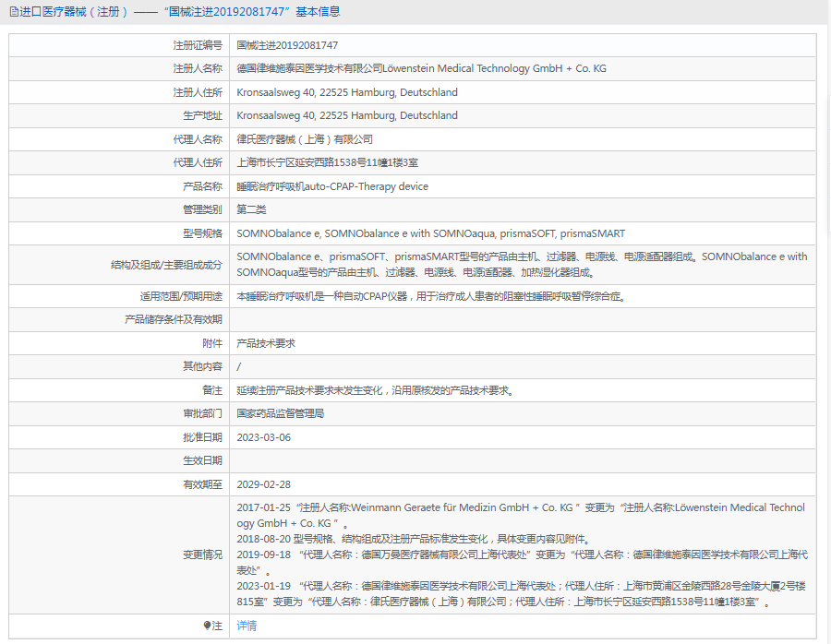Screen dimensions: 831x644
Task: Click the approval date 2023-03-06
Action: pyautogui.click(x=263, y=437)
